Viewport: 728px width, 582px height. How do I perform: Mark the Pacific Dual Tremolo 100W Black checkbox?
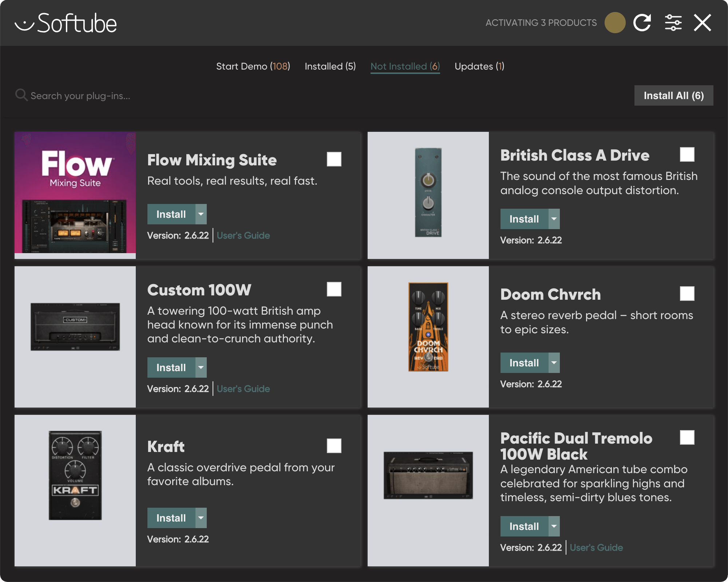pyautogui.click(x=687, y=437)
